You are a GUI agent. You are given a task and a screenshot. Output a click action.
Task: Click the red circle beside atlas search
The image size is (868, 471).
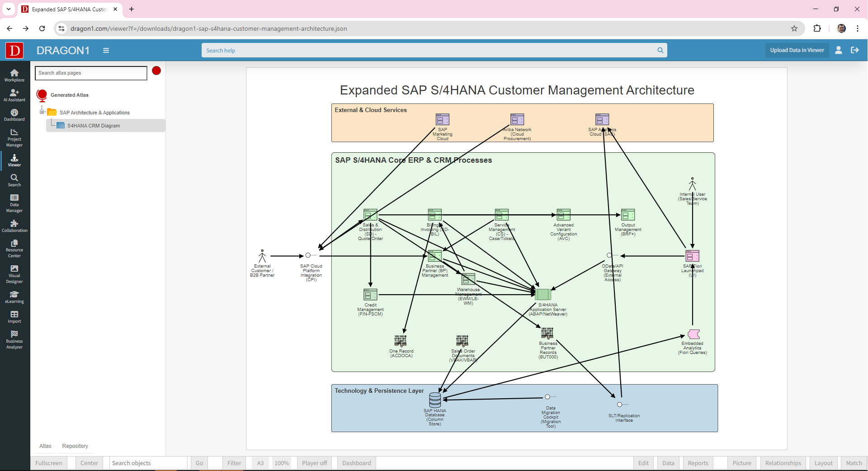156,71
